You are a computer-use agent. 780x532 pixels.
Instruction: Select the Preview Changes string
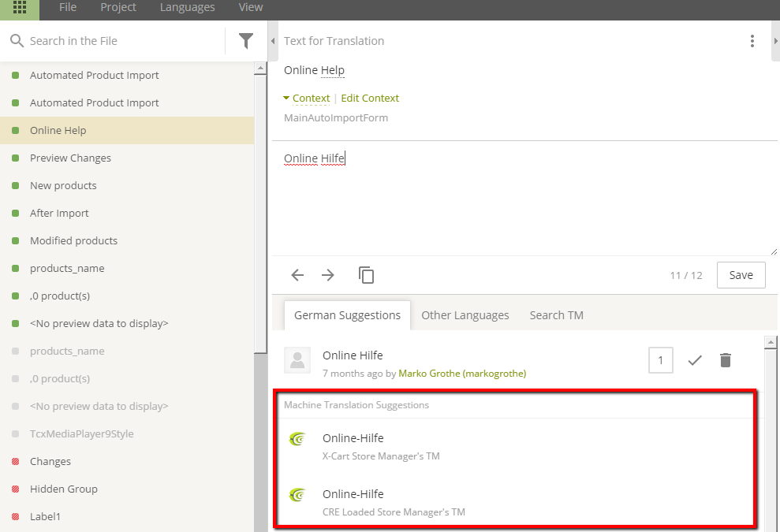coord(127,158)
